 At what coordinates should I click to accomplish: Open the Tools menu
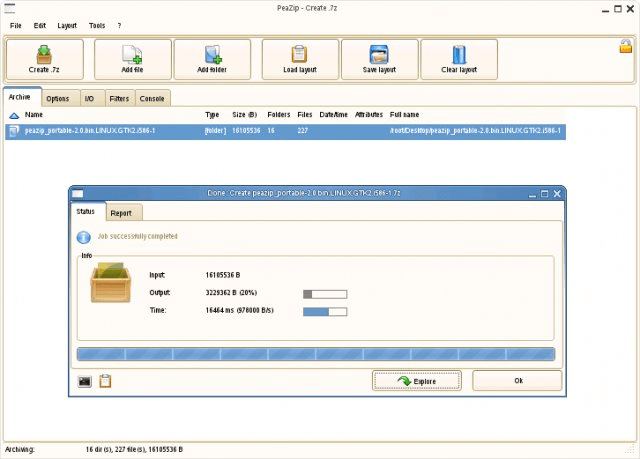[97, 26]
